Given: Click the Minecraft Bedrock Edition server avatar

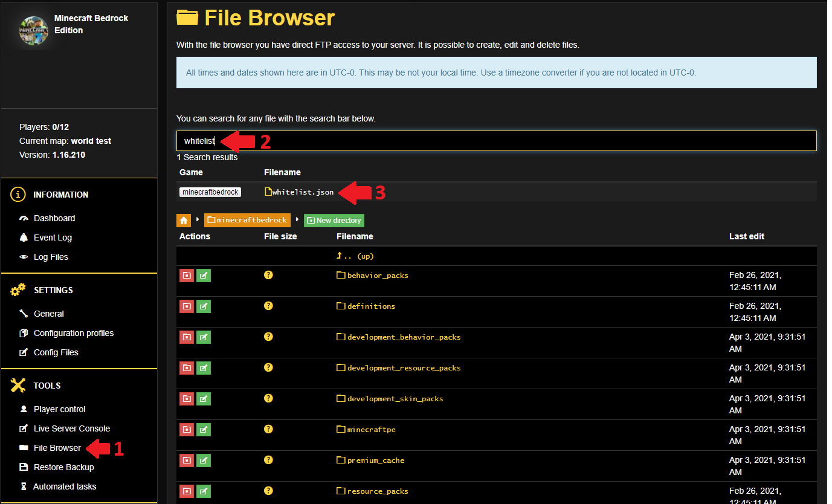Looking at the screenshot, I should click(34, 31).
